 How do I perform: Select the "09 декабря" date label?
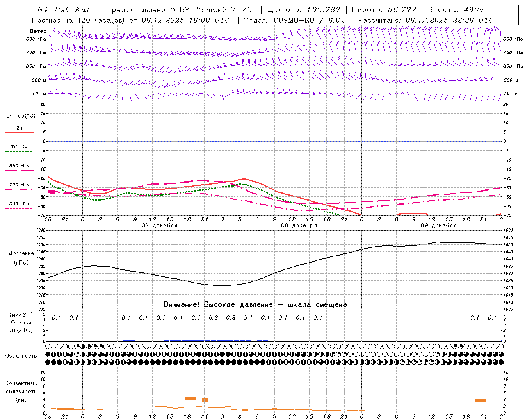[x=438, y=226]
